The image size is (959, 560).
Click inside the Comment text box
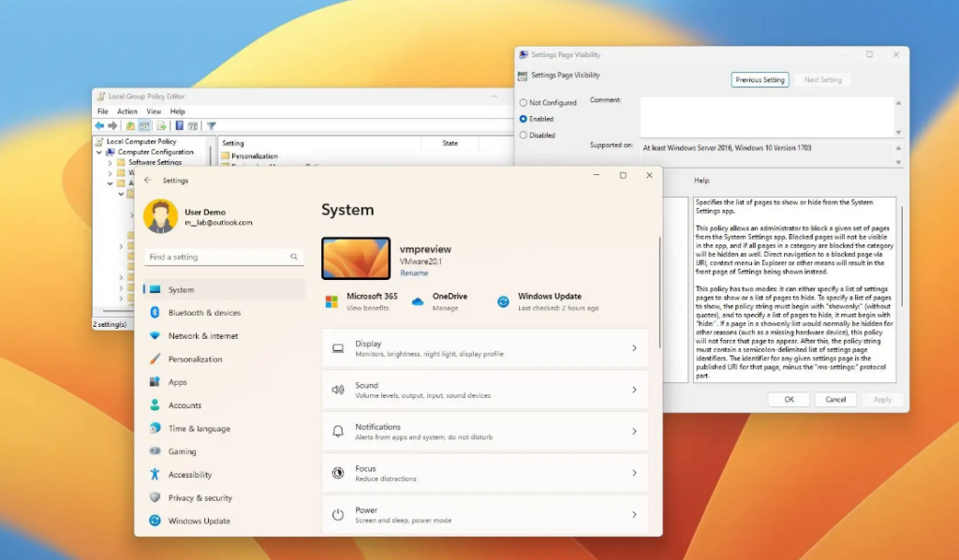(x=767, y=117)
